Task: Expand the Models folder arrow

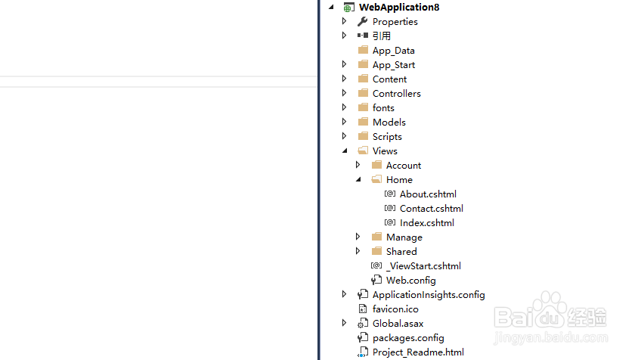Action: click(345, 123)
